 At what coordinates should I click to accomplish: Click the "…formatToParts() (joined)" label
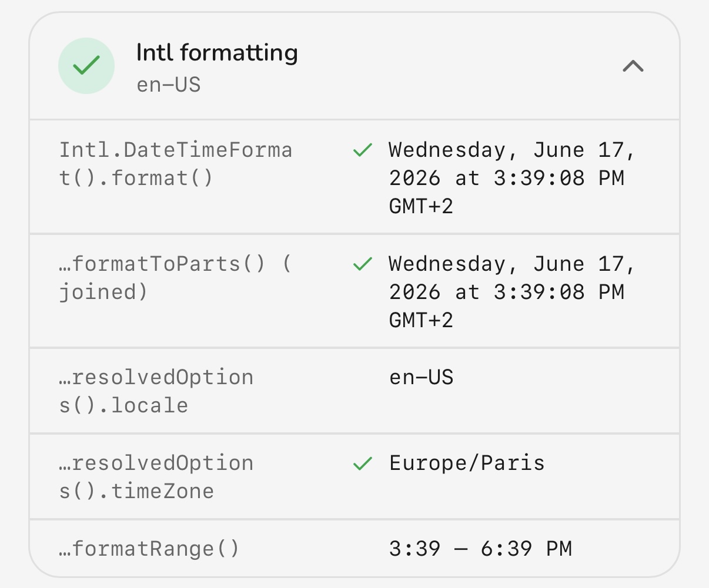(176, 278)
